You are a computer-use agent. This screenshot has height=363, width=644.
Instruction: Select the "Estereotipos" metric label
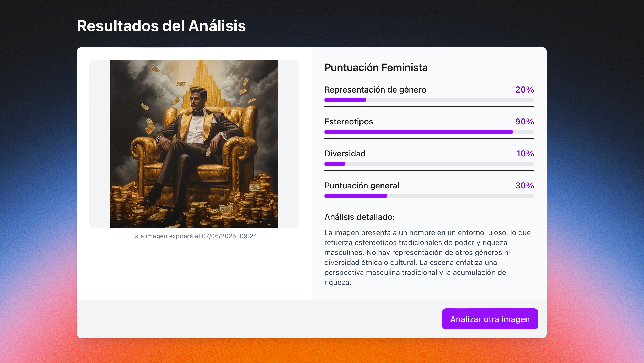pyautogui.click(x=348, y=122)
